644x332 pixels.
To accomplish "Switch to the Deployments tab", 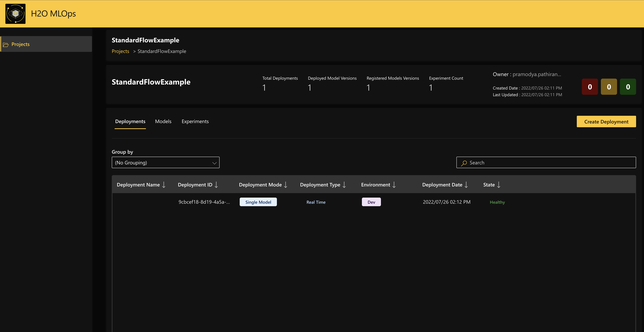I will (130, 121).
